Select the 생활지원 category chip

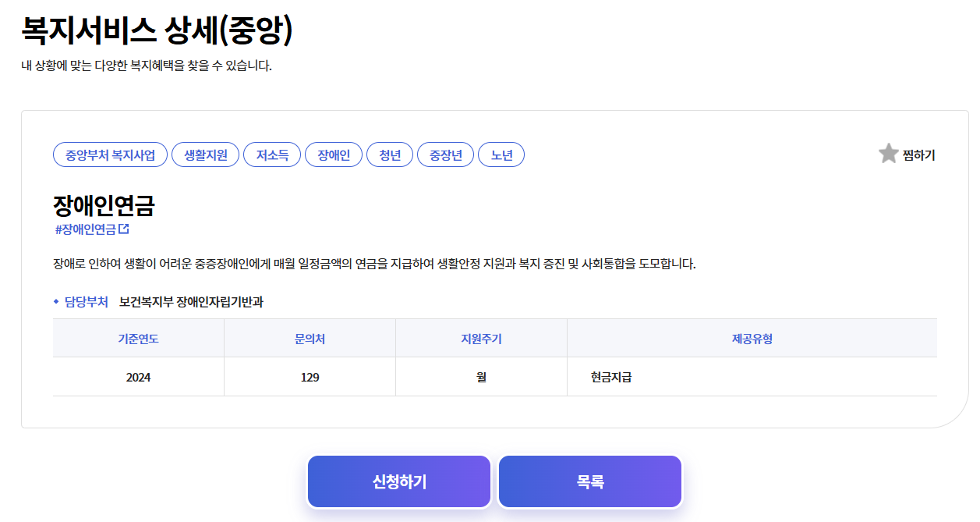205,154
